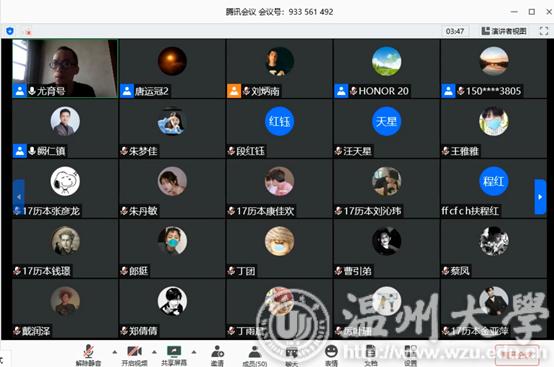Go to previous page of participants
The width and height of the screenshot is (554, 367).
tap(19, 197)
